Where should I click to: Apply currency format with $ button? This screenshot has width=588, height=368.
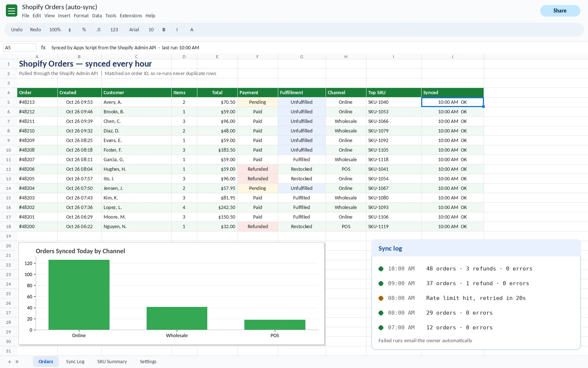(x=69, y=30)
